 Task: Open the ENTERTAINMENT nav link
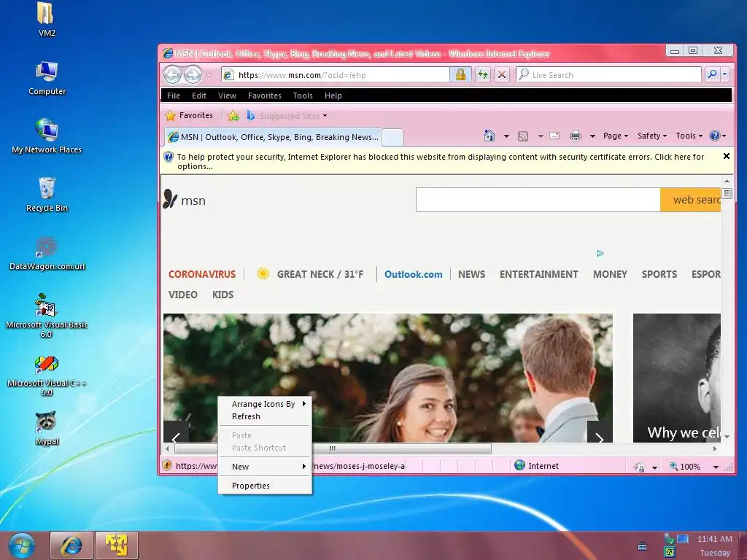(538, 274)
